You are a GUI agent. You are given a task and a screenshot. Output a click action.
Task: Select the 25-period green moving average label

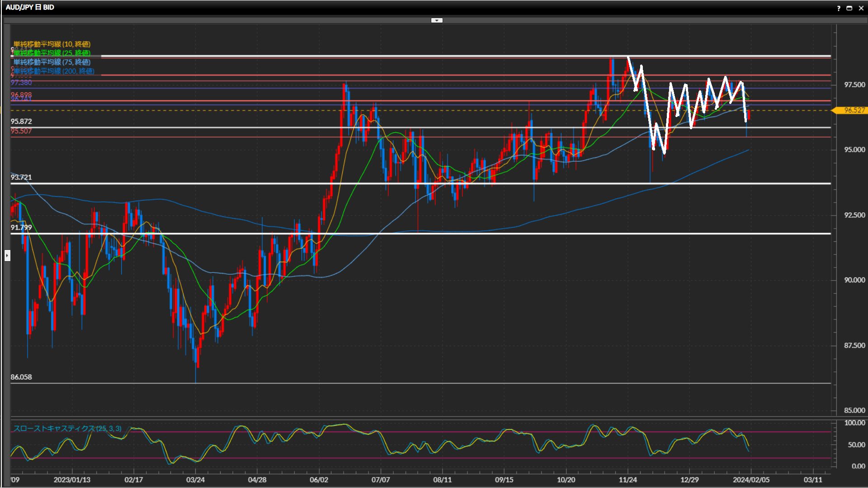[x=52, y=53]
